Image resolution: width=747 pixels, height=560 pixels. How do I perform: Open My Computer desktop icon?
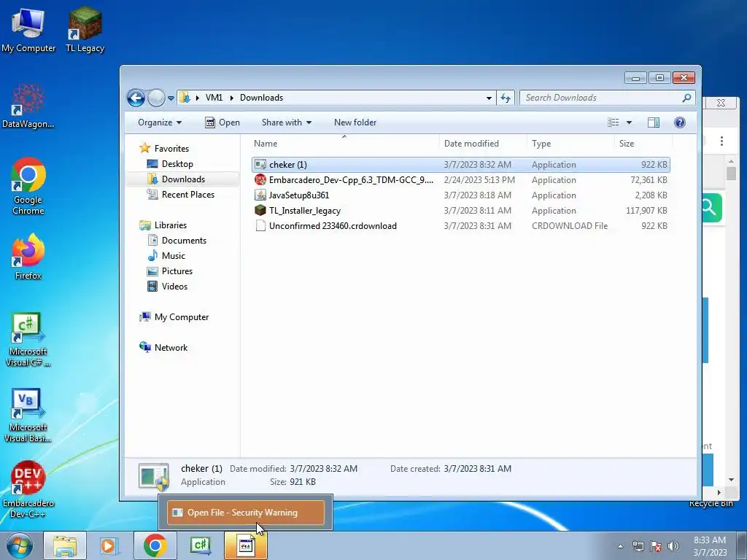pyautogui.click(x=28, y=30)
